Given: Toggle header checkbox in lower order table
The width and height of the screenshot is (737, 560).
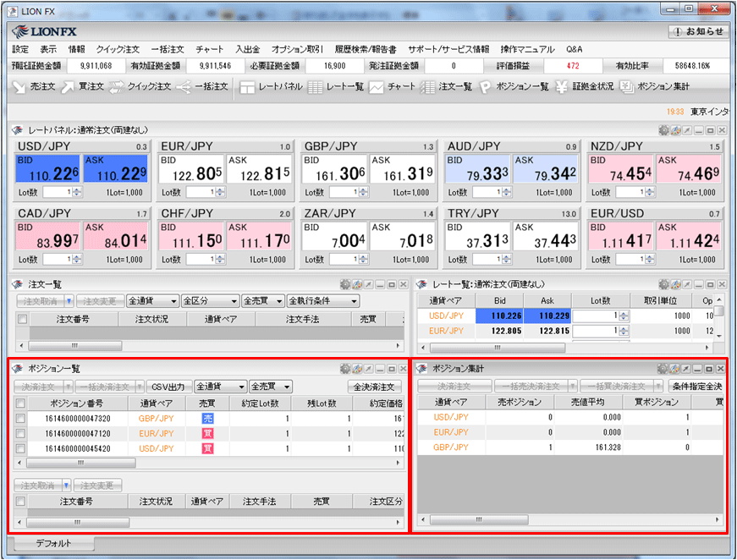Looking at the screenshot, I should pos(20,502).
